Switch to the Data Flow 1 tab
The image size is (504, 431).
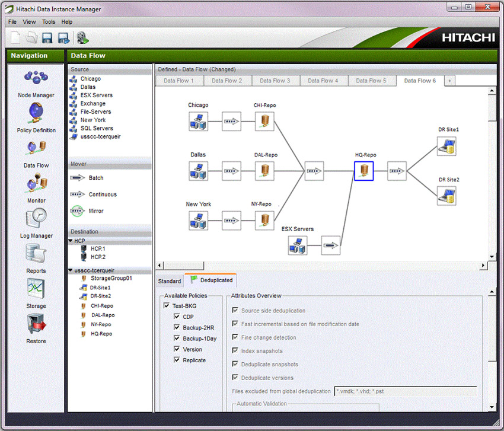pos(179,81)
